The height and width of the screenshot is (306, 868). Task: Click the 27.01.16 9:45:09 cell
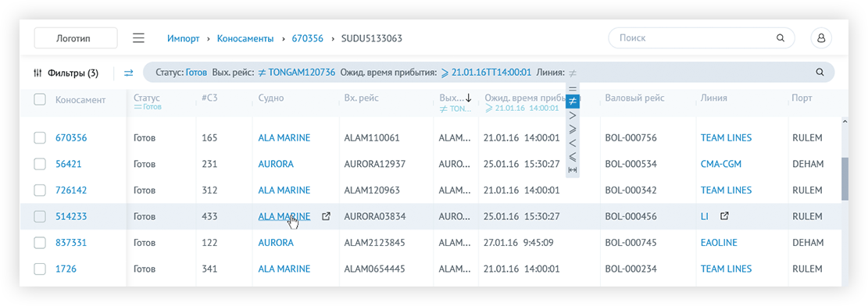pos(518,243)
